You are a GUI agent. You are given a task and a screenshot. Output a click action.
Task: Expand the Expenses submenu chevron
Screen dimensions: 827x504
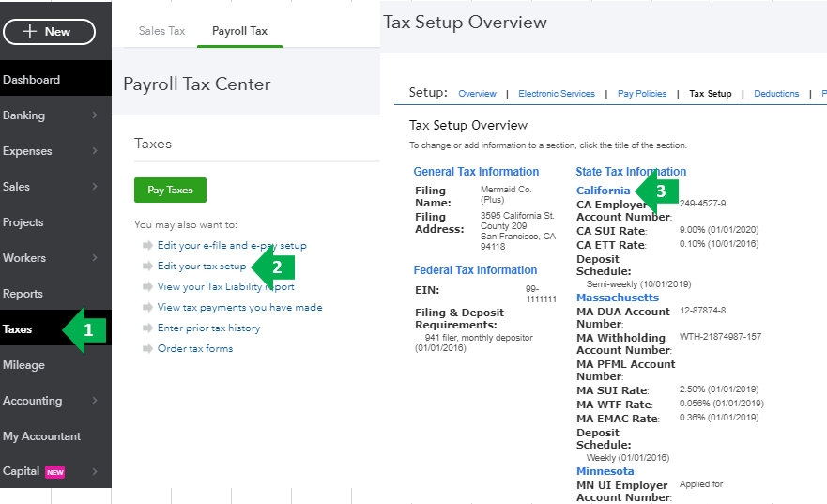pos(95,151)
